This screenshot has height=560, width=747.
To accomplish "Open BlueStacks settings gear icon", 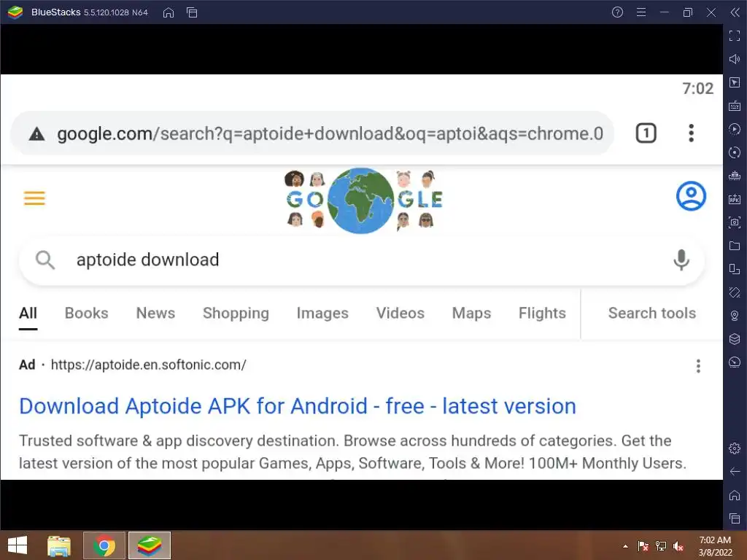I will click(x=735, y=448).
